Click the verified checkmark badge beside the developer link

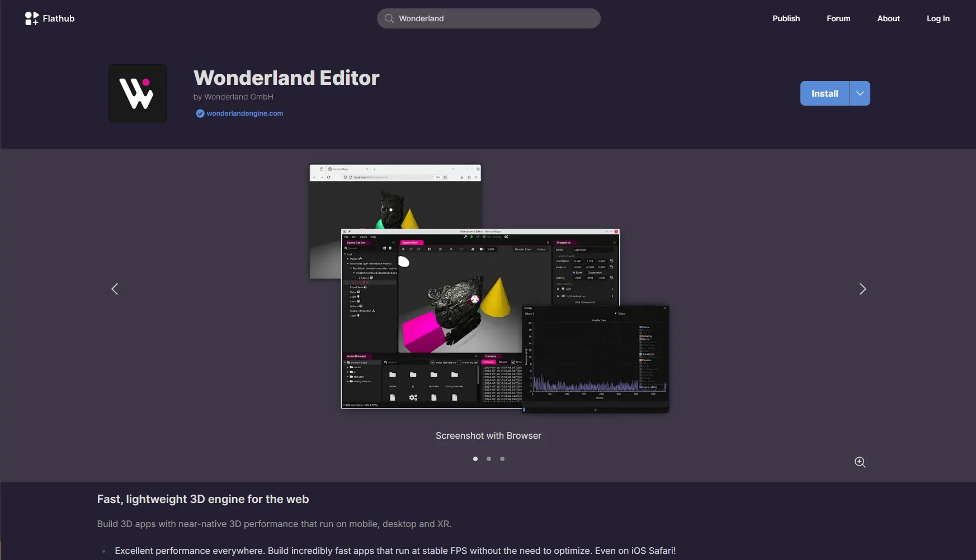coord(200,113)
